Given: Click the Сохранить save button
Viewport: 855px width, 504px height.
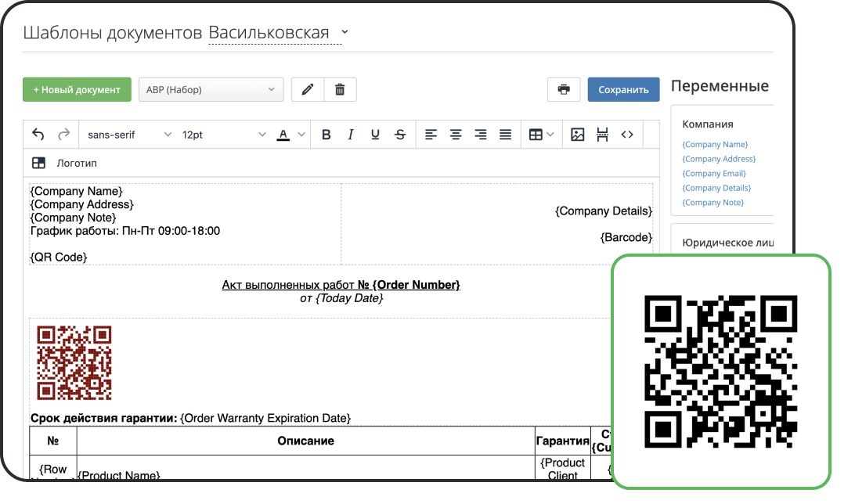Looking at the screenshot, I should pos(623,89).
